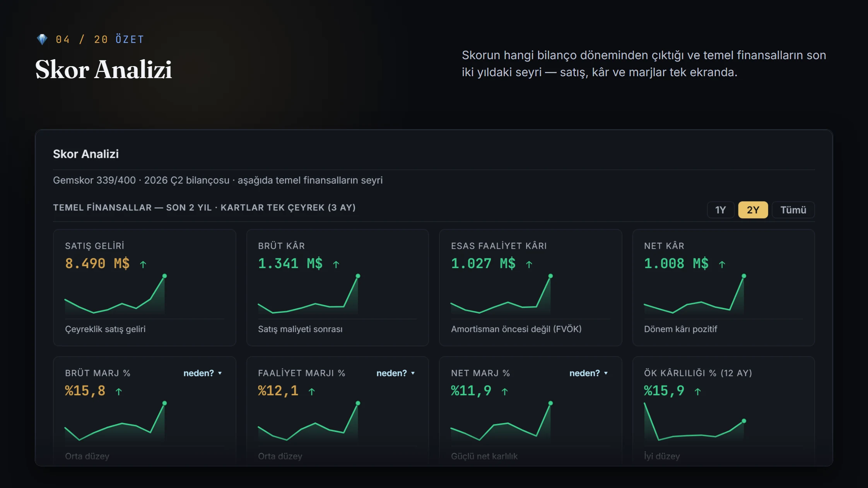Click the Faaliyet Marjı % sparkline chart
Viewport: 868px width, 488px height.
pos(309,422)
